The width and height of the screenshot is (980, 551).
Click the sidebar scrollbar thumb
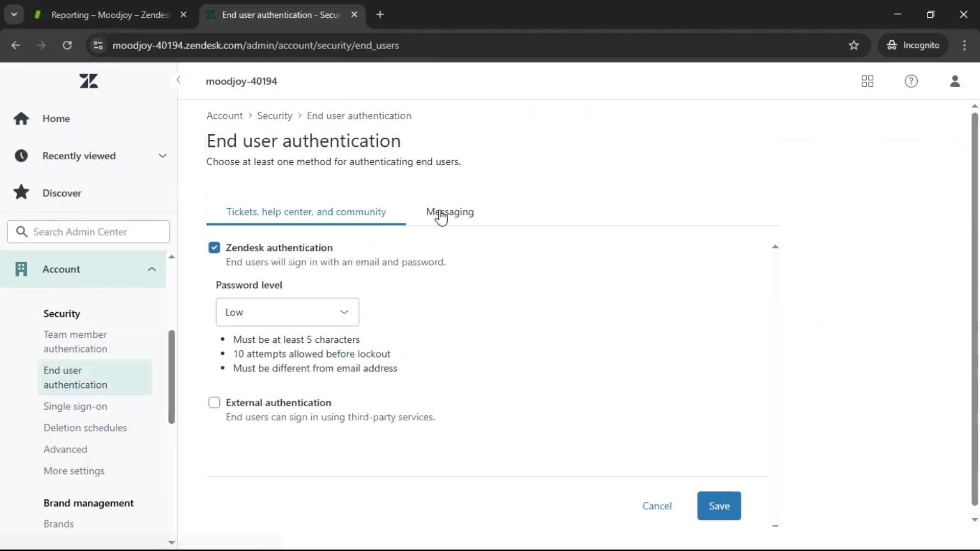(171, 377)
